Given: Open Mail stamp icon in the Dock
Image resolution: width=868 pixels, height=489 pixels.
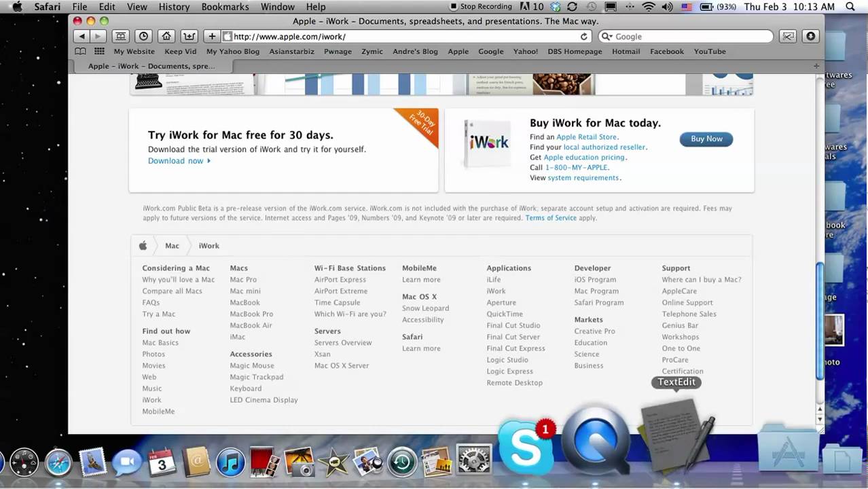Looking at the screenshot, I should click(92, 463).
